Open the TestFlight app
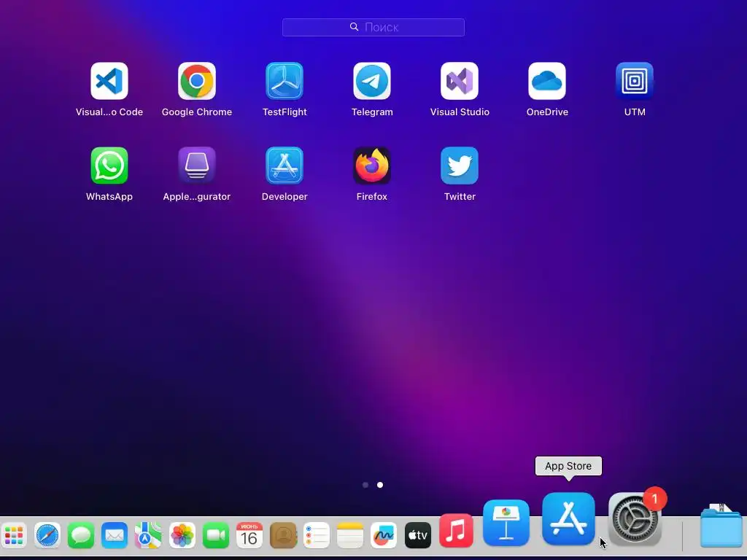 coord(285,81)
